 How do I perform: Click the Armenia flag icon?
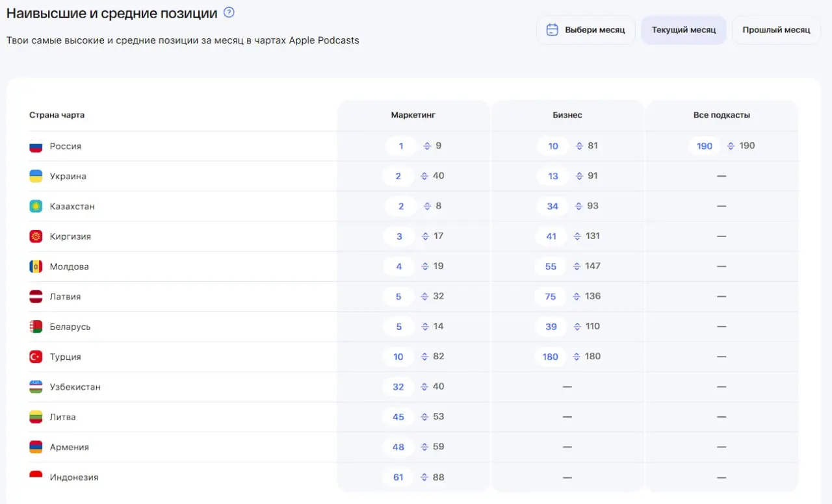click(36, 447)
